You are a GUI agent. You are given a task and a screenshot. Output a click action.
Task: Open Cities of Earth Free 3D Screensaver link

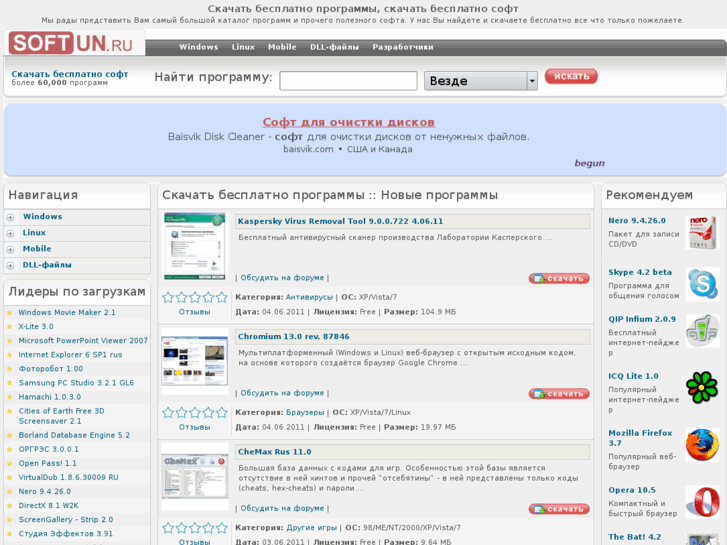[61, 416]
